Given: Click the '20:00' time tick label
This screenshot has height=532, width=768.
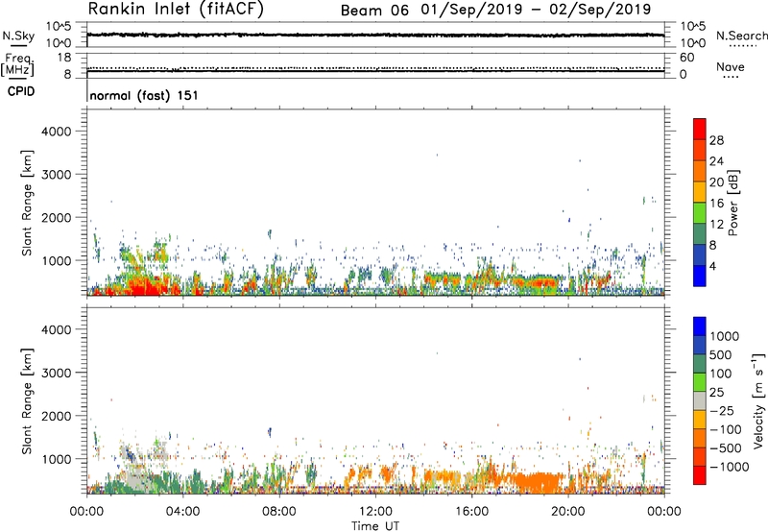Looking at the screenshot, I should [x=567, y=512].
